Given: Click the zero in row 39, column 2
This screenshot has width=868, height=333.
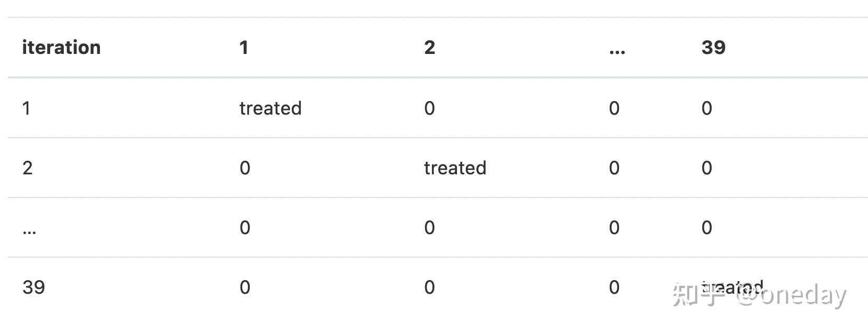Looking at the screenshot, I should (429, 287).
